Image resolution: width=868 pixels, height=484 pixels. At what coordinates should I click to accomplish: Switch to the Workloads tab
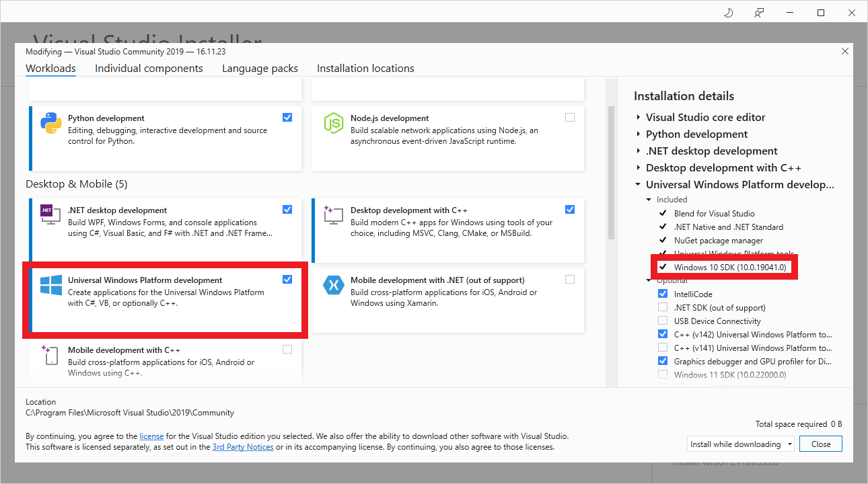[50, 69]
